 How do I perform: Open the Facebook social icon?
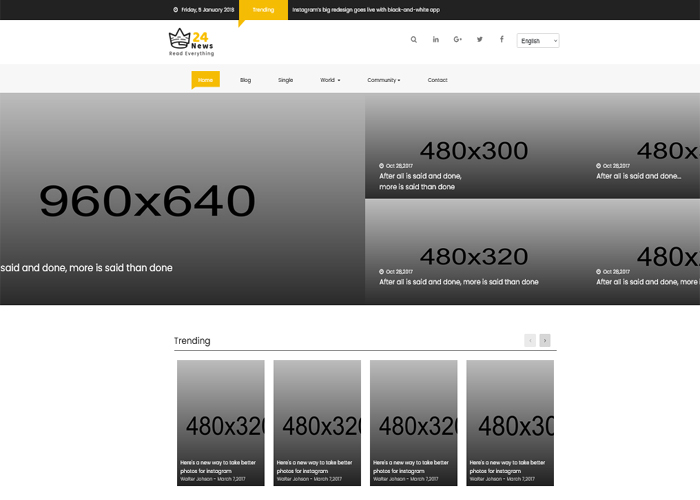click(x=501, y=40)
